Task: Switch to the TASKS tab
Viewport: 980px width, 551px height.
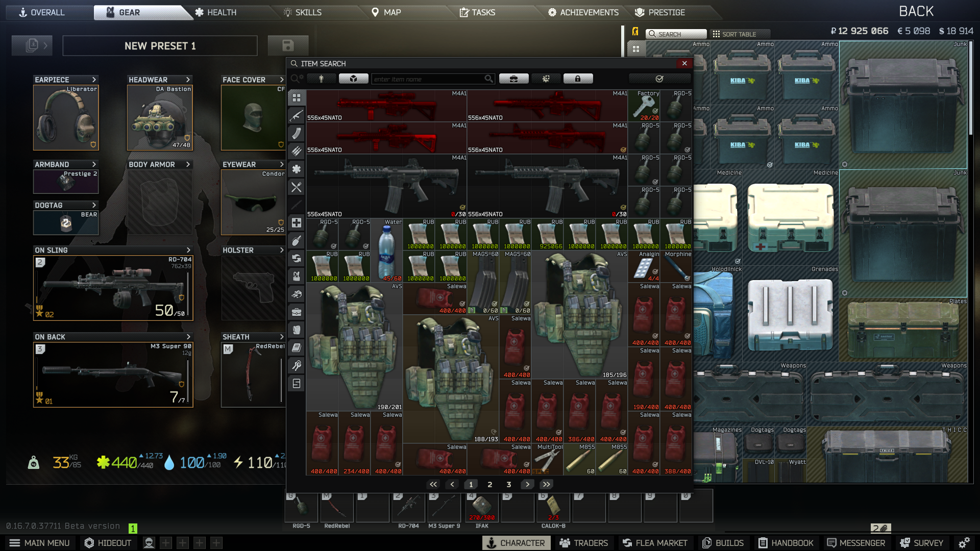Action: (x=477, y=12)
